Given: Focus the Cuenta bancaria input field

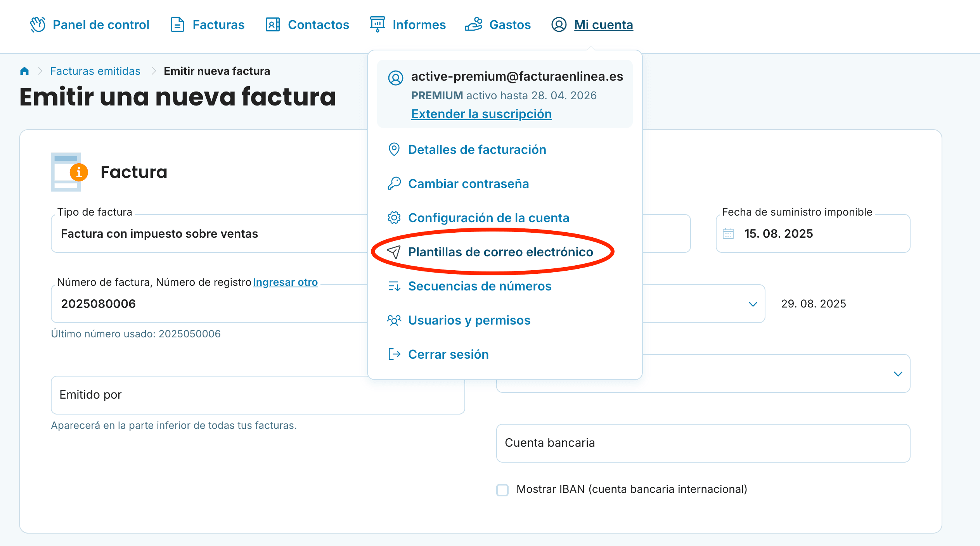Looking at the screenshot, I should 703,443.
